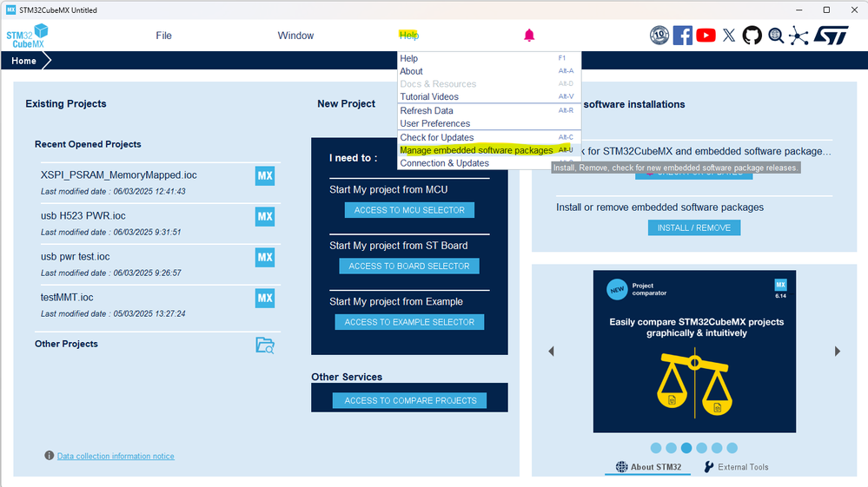This screenshot has width=868, height=487.
Task: Click ACCESS TO MCU SELECTOR
Action: tap(409, 210)
